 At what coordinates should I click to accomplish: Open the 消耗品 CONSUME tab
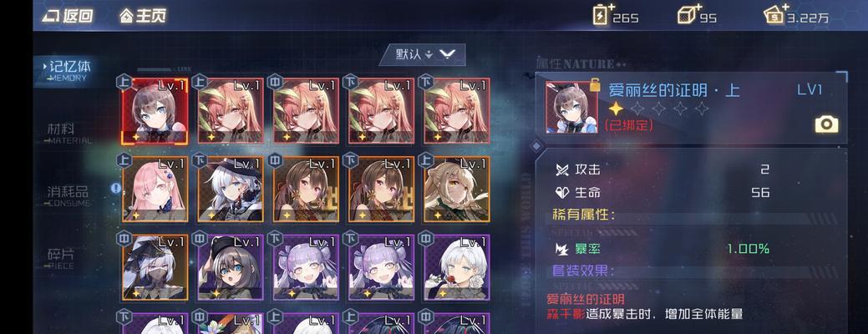pyautogui.click(x=69, y=195)
